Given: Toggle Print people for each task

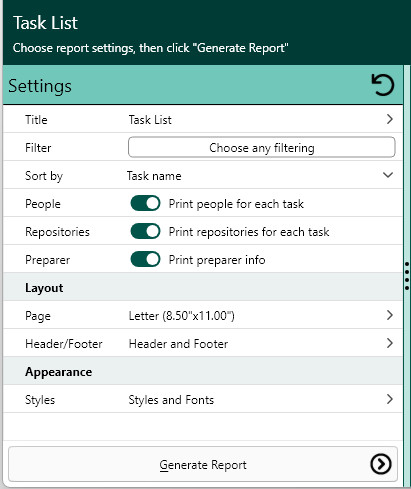Looking at the screenshot, I should click(145, 203).
